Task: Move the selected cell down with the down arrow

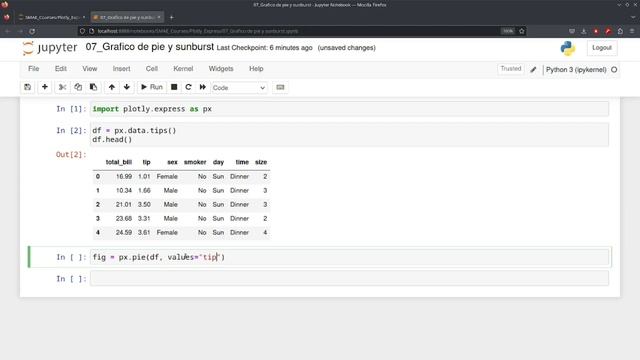Action: coord(127,87)
